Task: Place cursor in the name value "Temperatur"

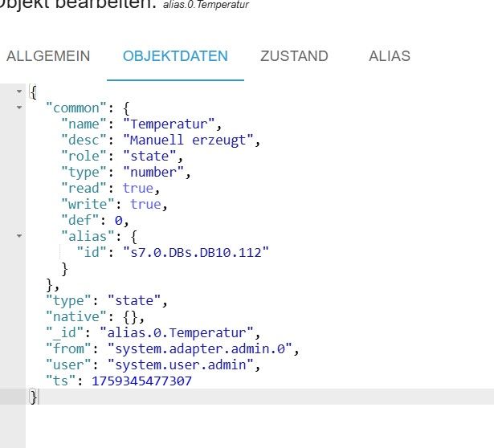Action: point(171,124)
